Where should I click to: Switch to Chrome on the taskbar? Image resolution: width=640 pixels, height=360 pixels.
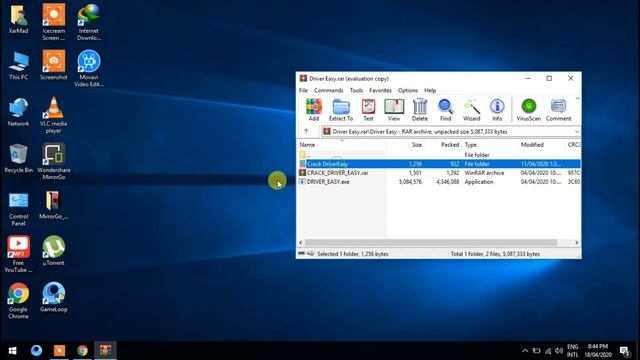pyautogui.click(x=82, y=351)
